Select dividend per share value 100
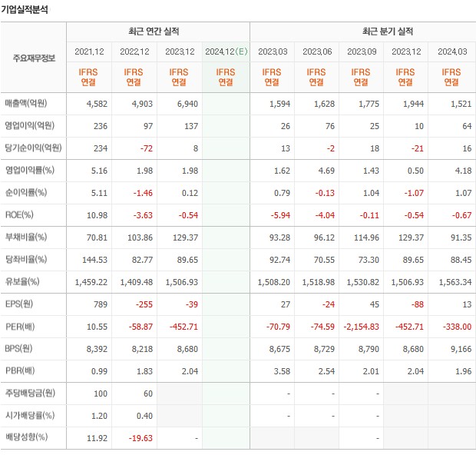Screen dimensions: 476x455 (101, 394)
